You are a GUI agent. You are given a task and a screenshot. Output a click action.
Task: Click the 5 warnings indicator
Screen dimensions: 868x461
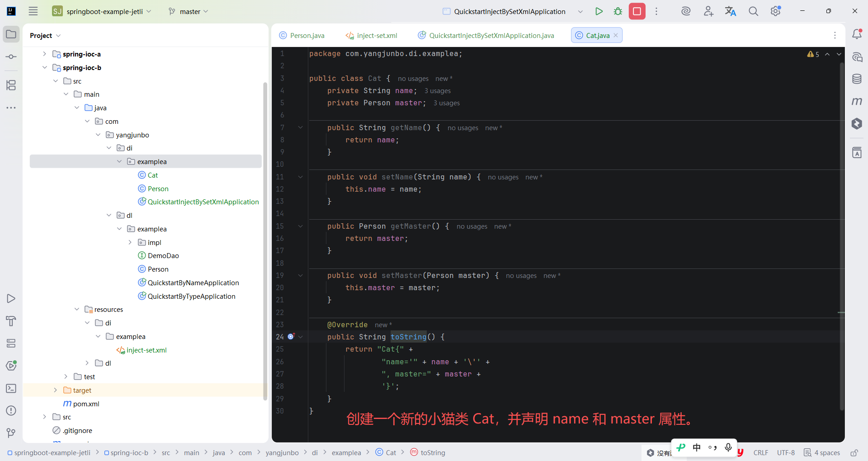[x=813, y=54]
